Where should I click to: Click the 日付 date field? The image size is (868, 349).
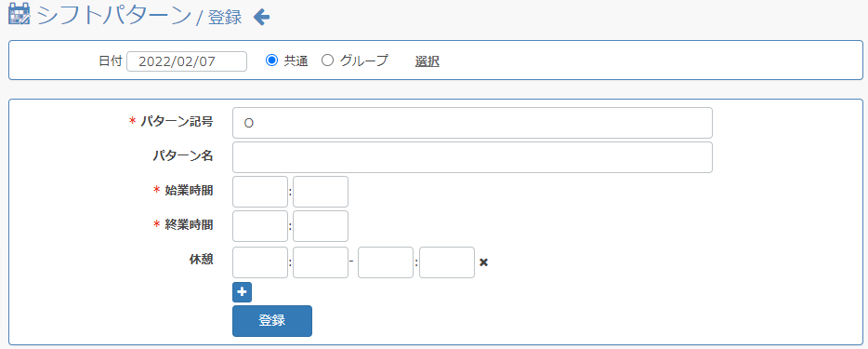[187, 61]
